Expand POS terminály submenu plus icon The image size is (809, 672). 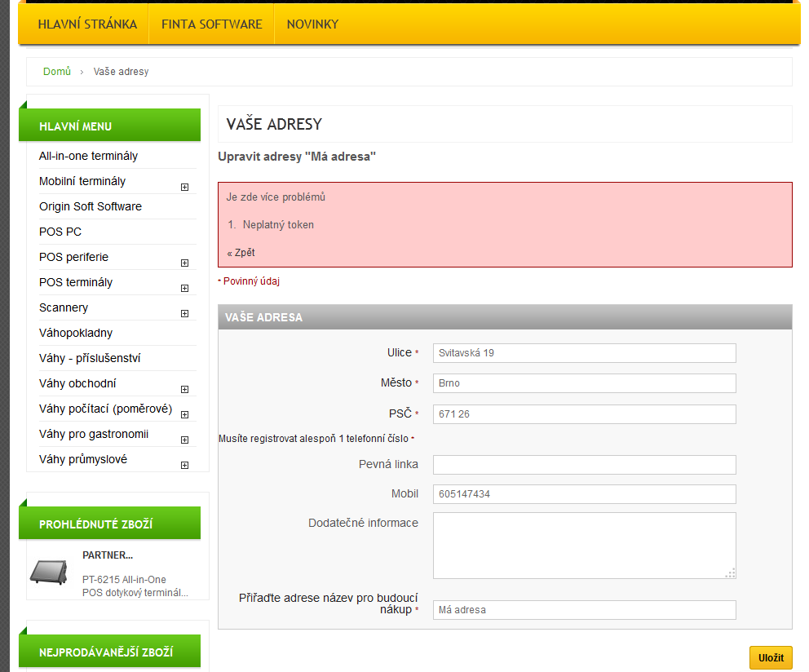(x=184, y=288)
